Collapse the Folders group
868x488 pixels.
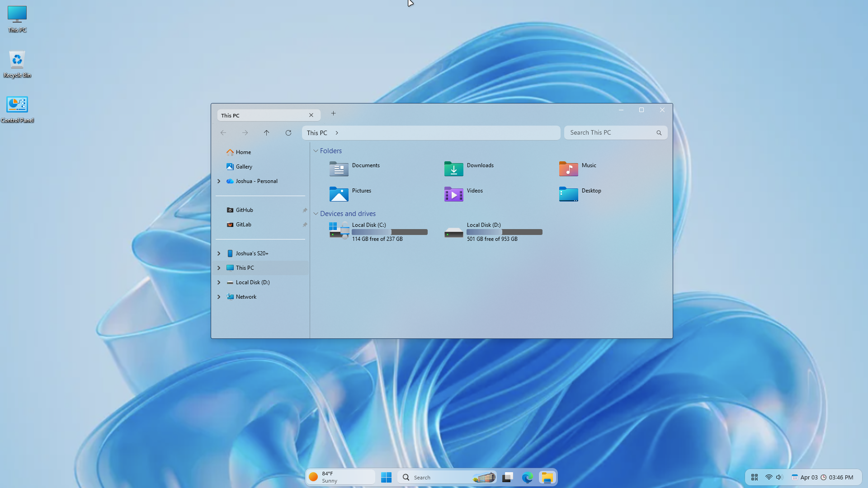(x=316, y=151)
